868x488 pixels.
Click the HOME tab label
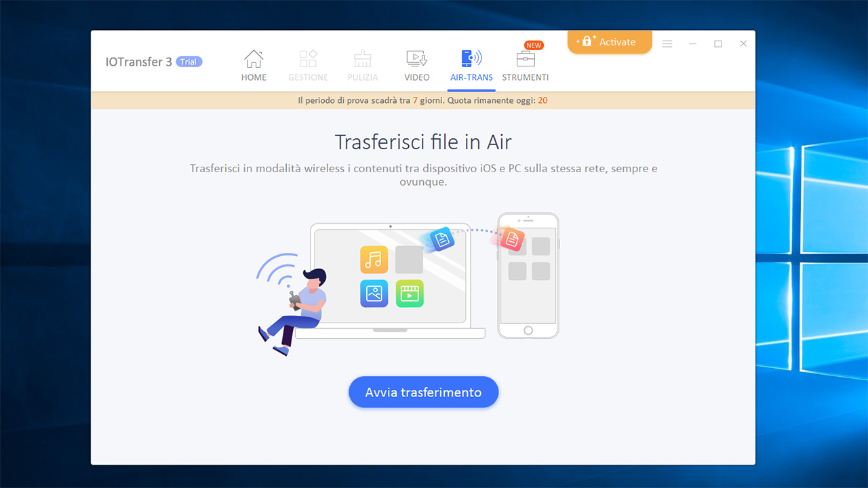click(254, 77)
